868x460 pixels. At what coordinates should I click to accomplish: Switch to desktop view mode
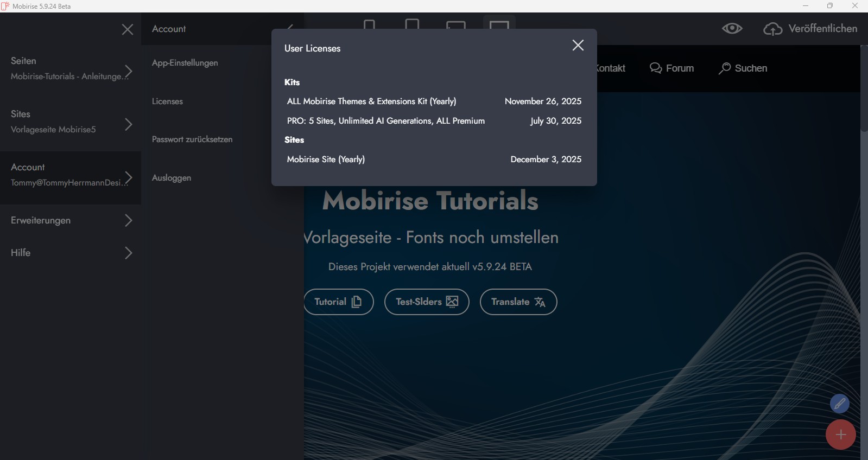click(x=499, y=25)
